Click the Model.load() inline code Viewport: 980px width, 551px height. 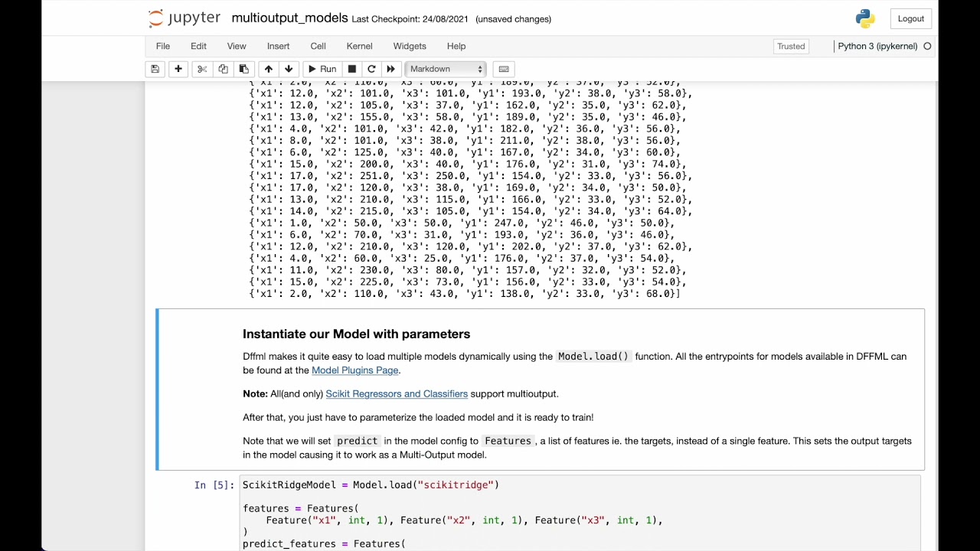tap(593, 357)
